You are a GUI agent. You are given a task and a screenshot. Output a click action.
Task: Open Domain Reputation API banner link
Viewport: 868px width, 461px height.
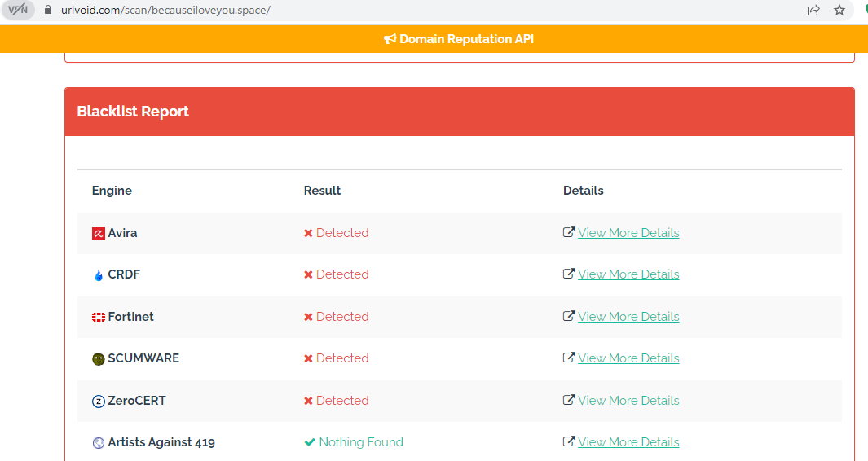459,39
